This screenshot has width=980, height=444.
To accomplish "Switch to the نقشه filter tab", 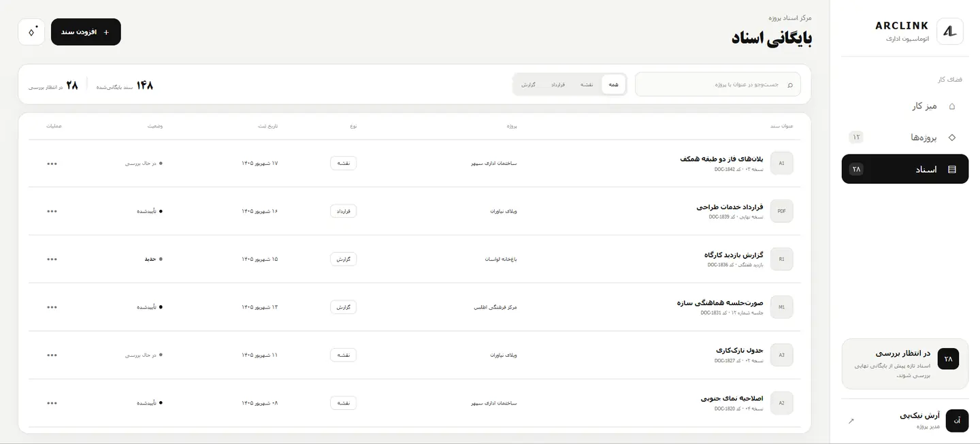I will [587, 84].
